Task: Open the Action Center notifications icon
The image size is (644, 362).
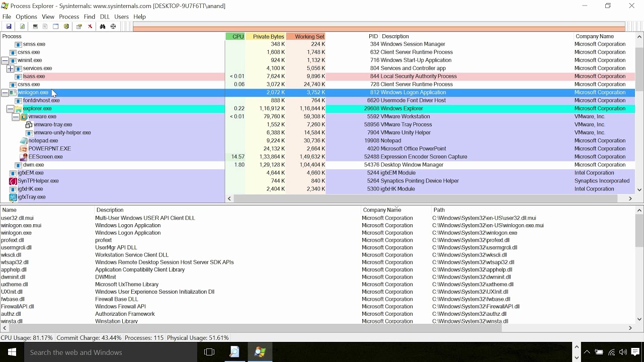Action: click(x=636, y=352)
